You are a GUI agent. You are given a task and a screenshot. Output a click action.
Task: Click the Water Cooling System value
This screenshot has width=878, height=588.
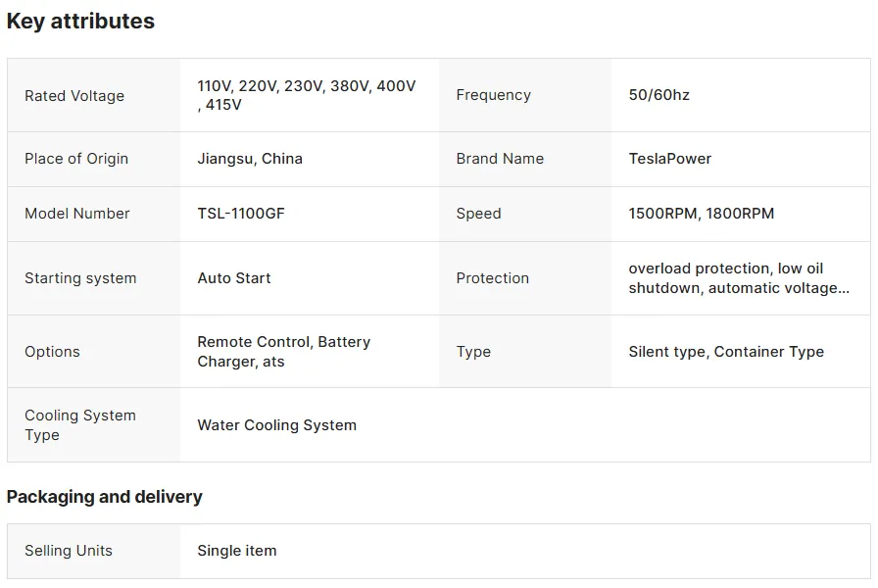tap(276, 425)
